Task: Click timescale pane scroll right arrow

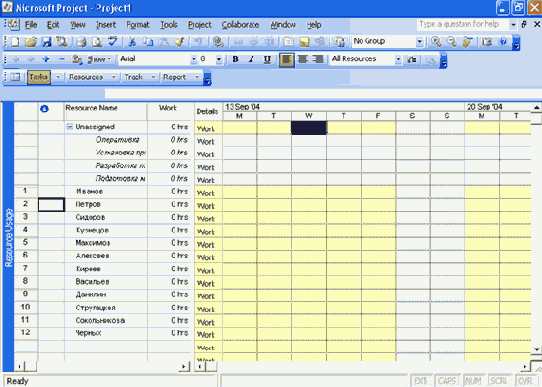Action: [x=525, y=366]
